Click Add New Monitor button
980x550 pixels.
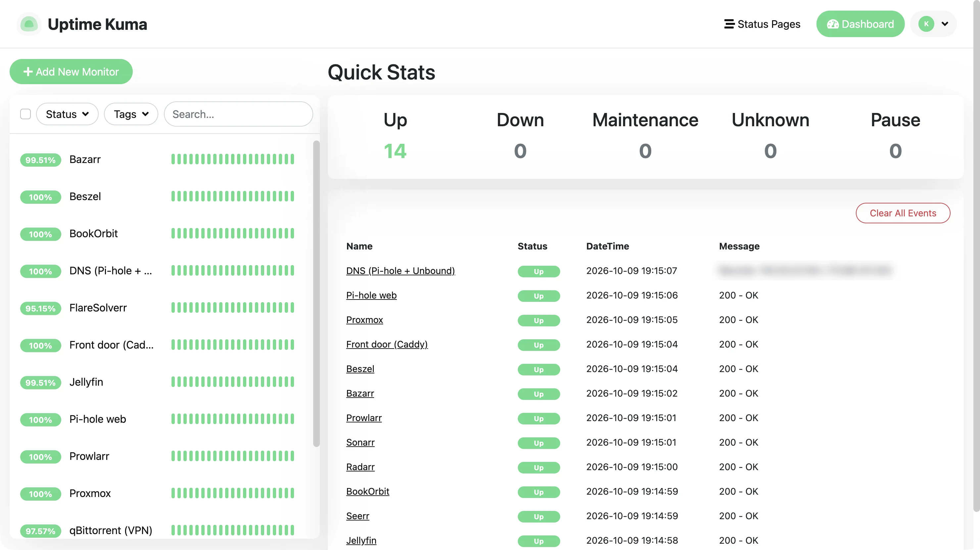71,72
